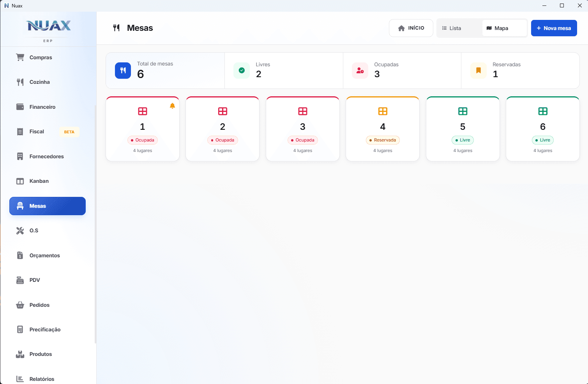Image resolution: width=588 pixels, height=384 pixels.
Task: Click the Cozinha utensils icon
Action: pos(20,82)
